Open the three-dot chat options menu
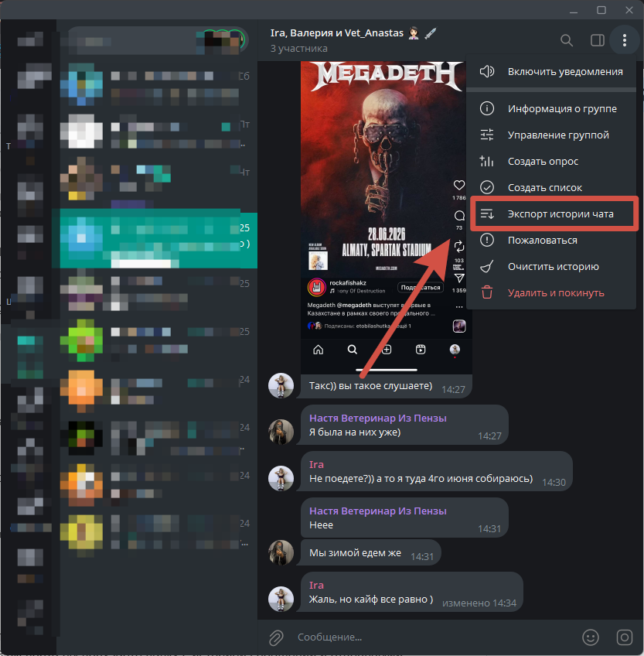This screenshot has height=656, width=644. point(625,40)
